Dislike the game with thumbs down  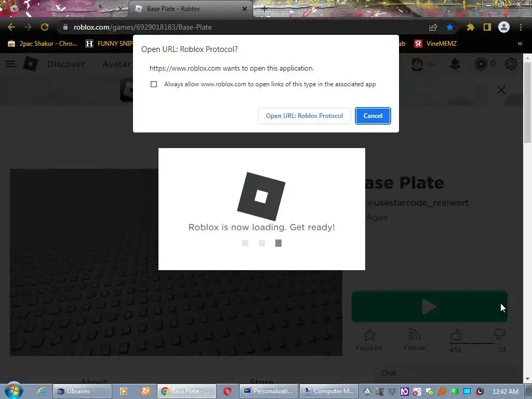click(499, 335)
